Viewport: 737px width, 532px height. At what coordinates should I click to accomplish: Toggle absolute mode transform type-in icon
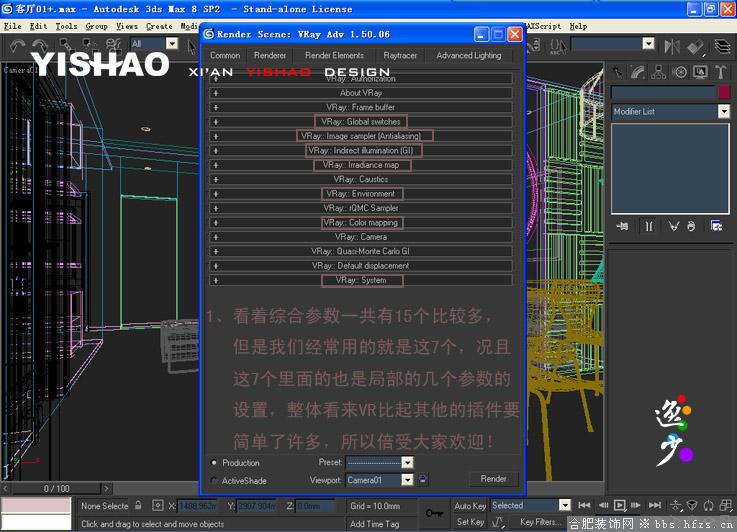click(x=158, y=505)
